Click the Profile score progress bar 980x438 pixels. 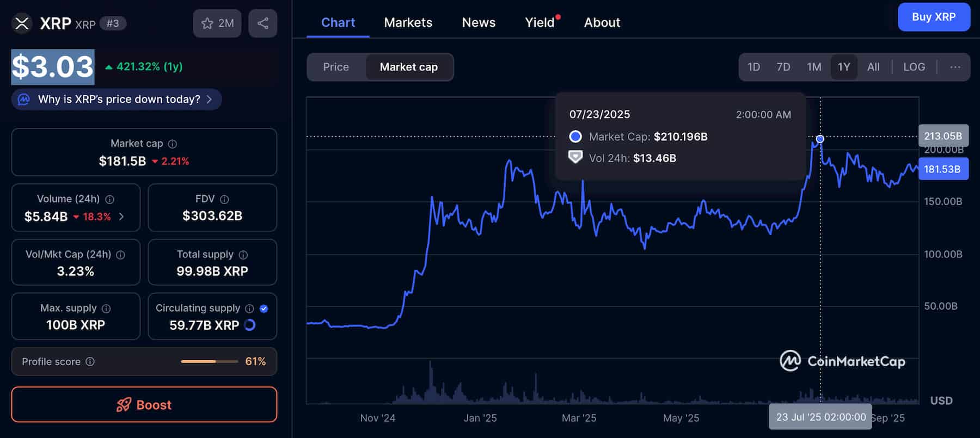coord(210,362)
